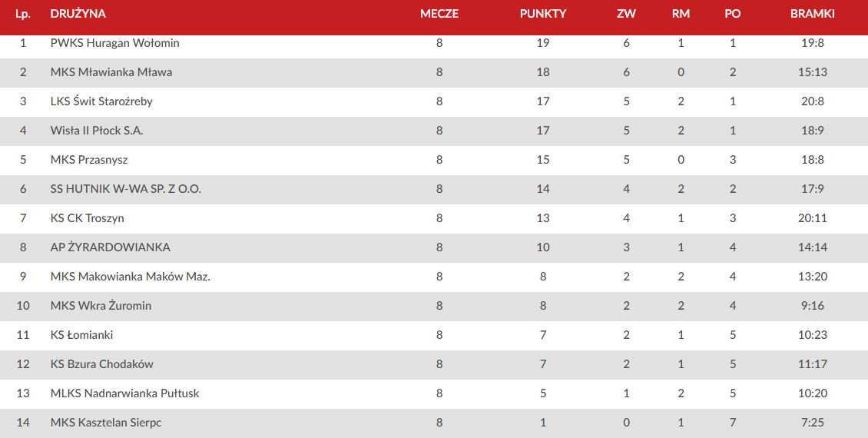868x438 pixels.
Task: Click the Lp. column header
Action: click(x=23, y=14)
